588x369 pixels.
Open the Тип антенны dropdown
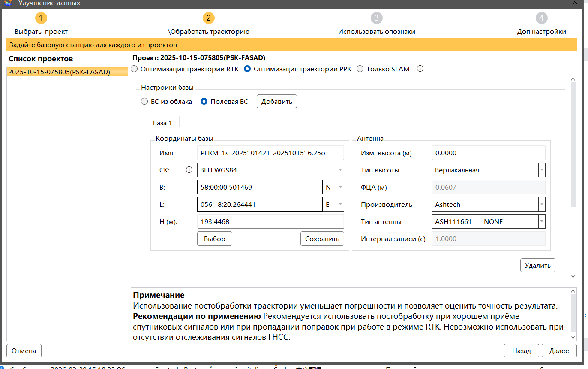coord(542,221)
